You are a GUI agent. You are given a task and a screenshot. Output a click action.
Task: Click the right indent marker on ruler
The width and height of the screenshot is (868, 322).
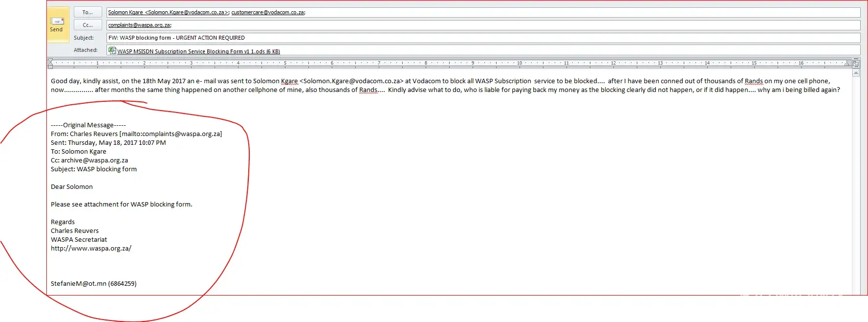[847, 63]
